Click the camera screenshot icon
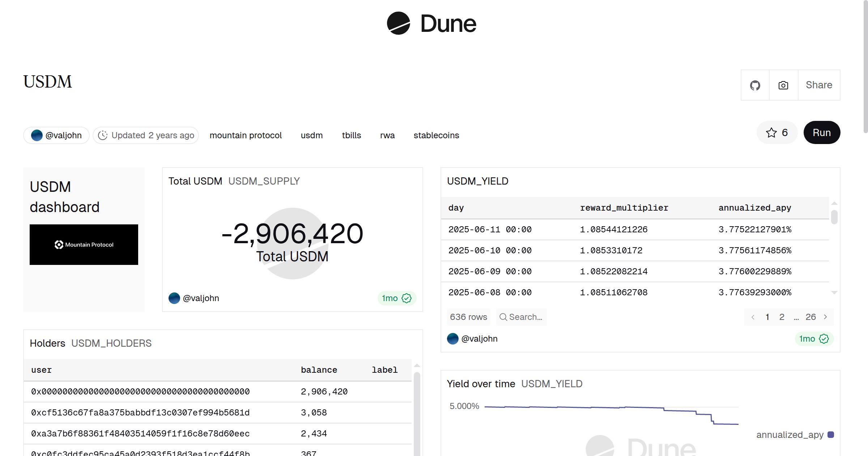This screenshot has width=868, height=456. pos(783,85)
